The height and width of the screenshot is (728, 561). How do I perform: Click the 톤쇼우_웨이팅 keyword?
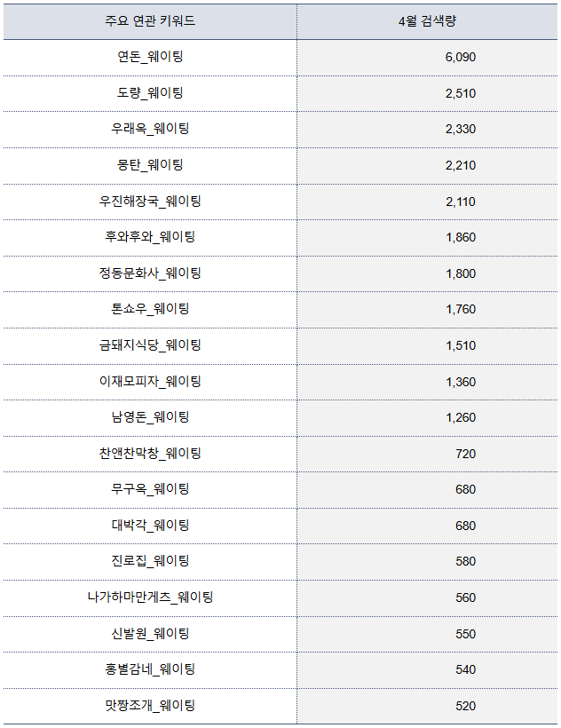[x=150, y=309]
